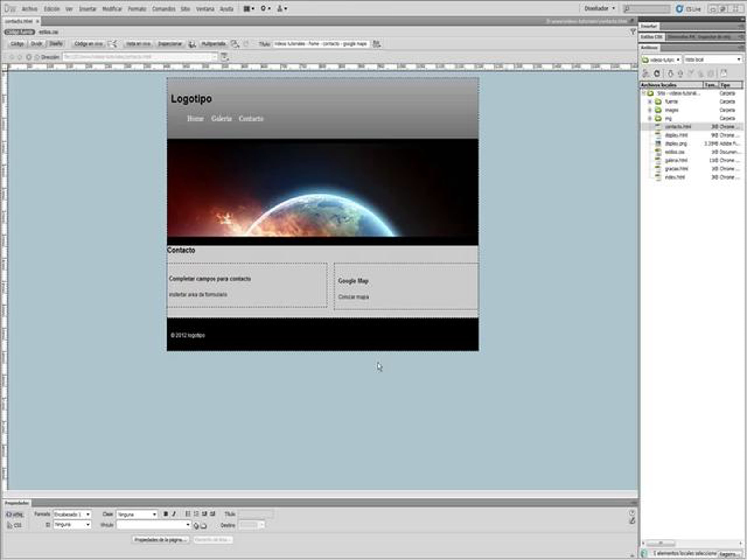
Task: Select galeria.html in the file list
Action: point(676,160)
